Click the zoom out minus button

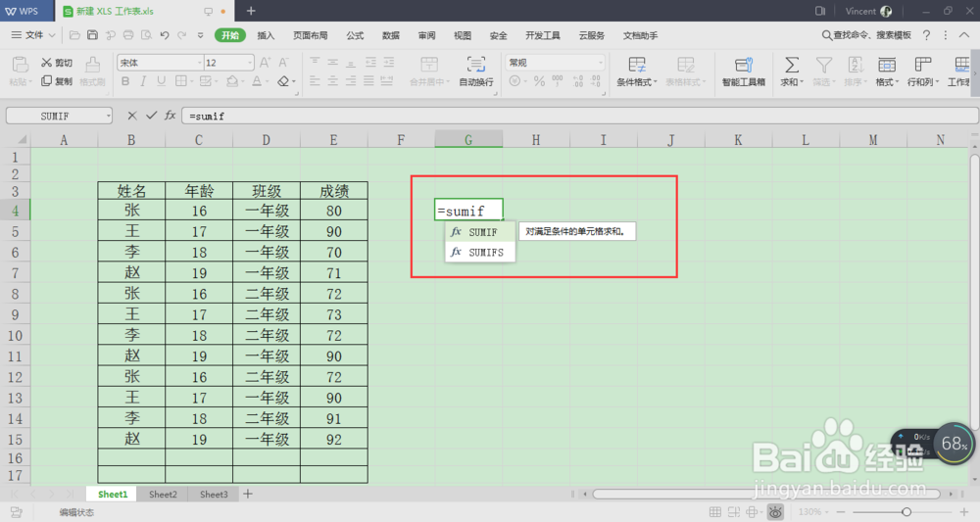tap(840, 512)
